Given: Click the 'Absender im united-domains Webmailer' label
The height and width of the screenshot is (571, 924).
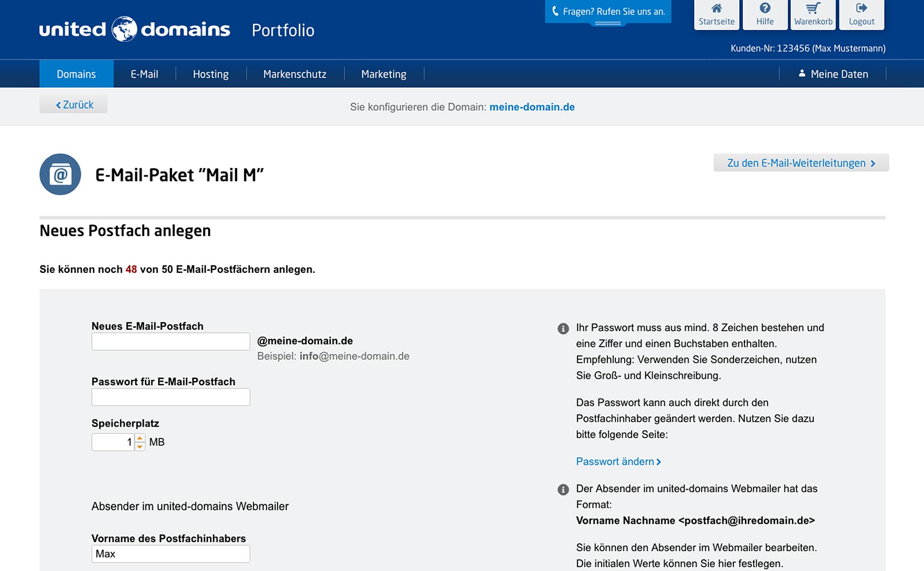Looking at the screenshot, I should tap(190, 506).
